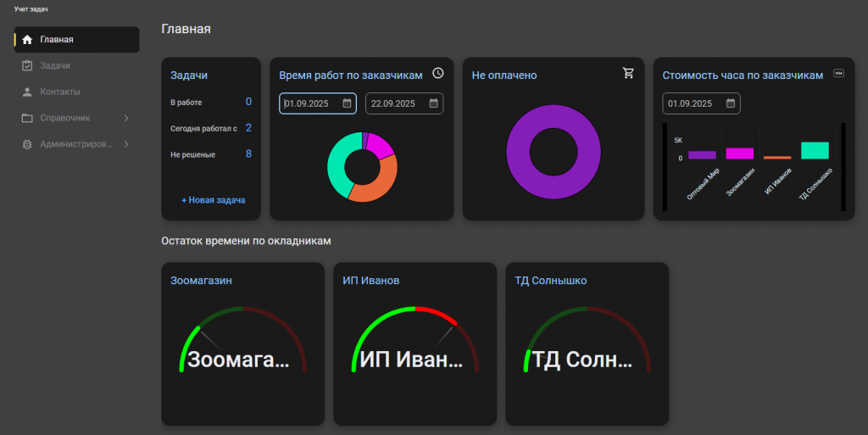
Task: Click the Не решеные count 8
Action: coord(248,153)
